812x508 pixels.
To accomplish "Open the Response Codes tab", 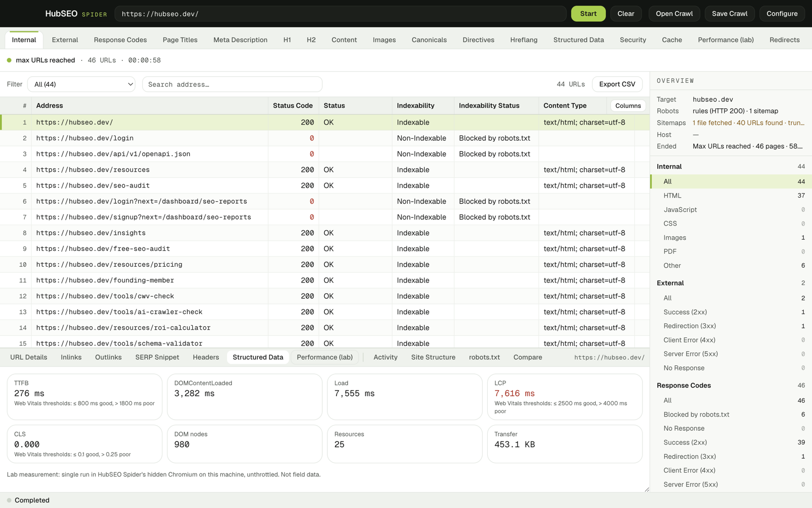I will pyautogui.click(x=120, y=40).
